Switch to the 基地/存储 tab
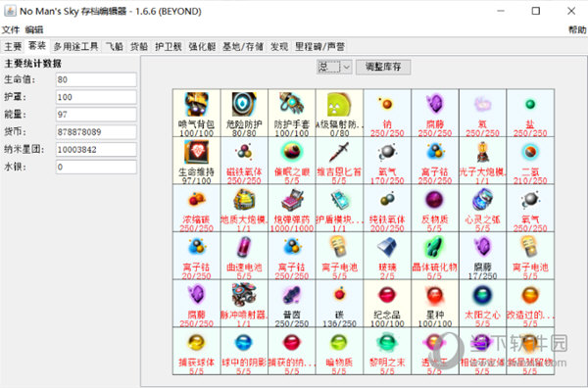Viewport: 588px width, 388px height. click(243, 46)
